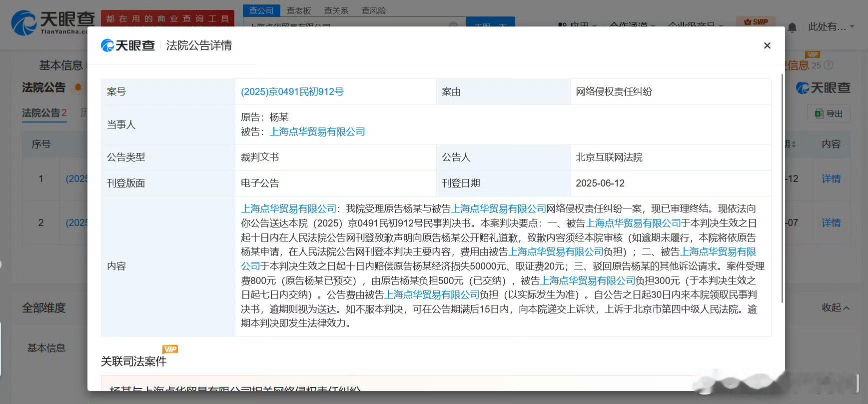This screenshot has width=868, height=404.
Task: Open the SVIP badge button
Action: tap(756, 21)
